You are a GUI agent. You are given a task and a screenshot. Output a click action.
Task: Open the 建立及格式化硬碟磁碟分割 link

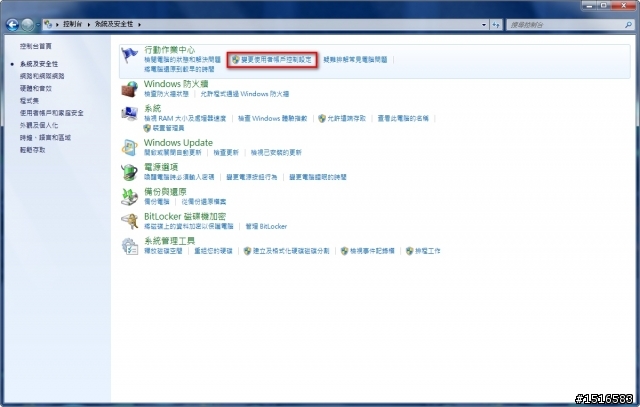[291, 251]
